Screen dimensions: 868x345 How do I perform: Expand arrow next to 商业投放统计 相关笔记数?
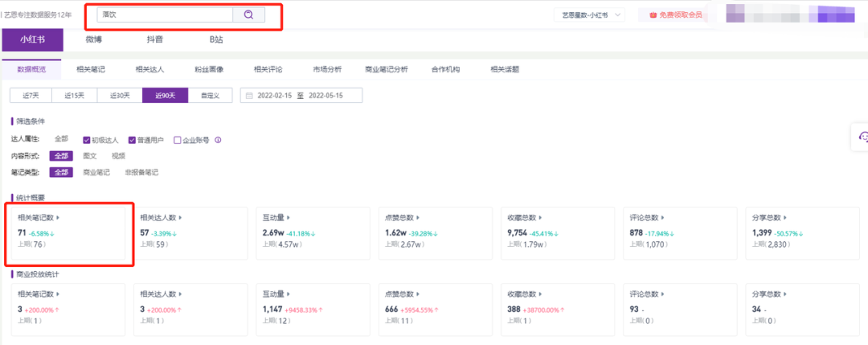coord(58,294)
